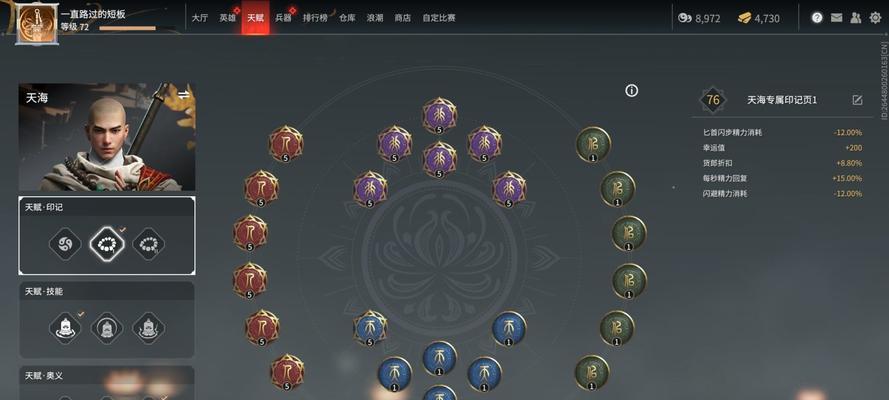Click the player avatar portrait

point(36,24)
